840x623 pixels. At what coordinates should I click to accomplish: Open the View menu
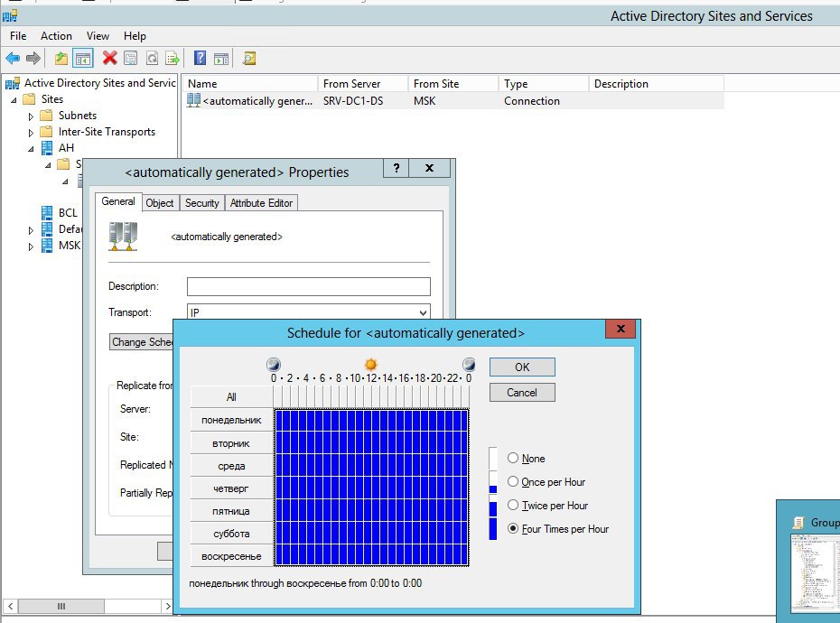click(98, 36)
